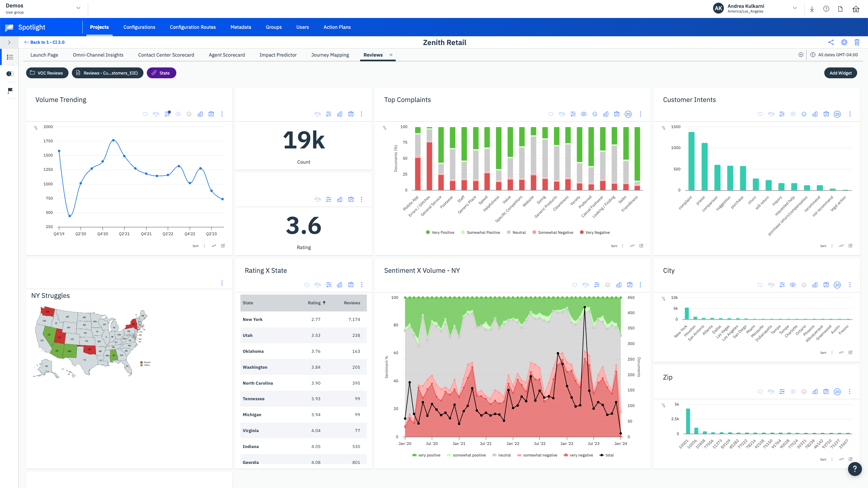Delete project using the trash icon
868x488 pixels.
(x=857, y=42)
